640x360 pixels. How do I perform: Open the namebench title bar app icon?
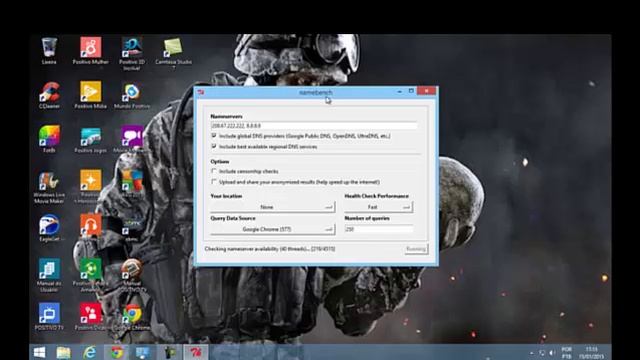pyautogui.click(x=200, y=92)
